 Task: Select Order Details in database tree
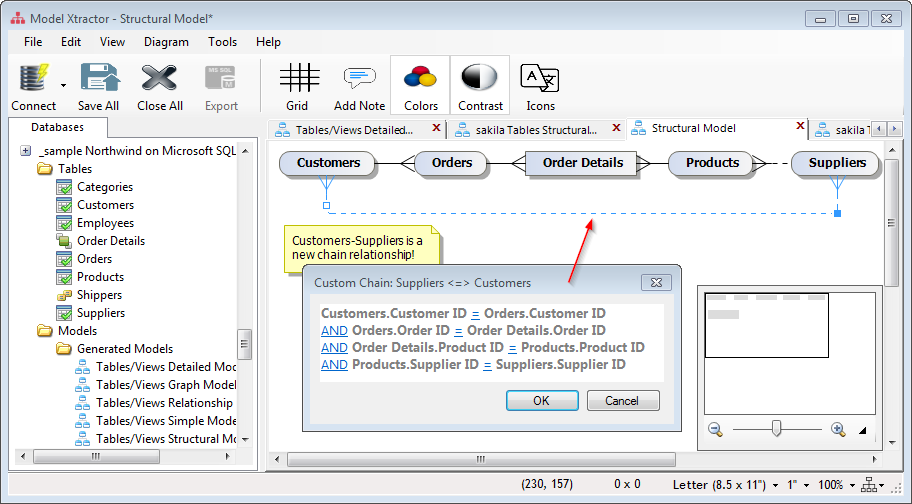(111, 241)
